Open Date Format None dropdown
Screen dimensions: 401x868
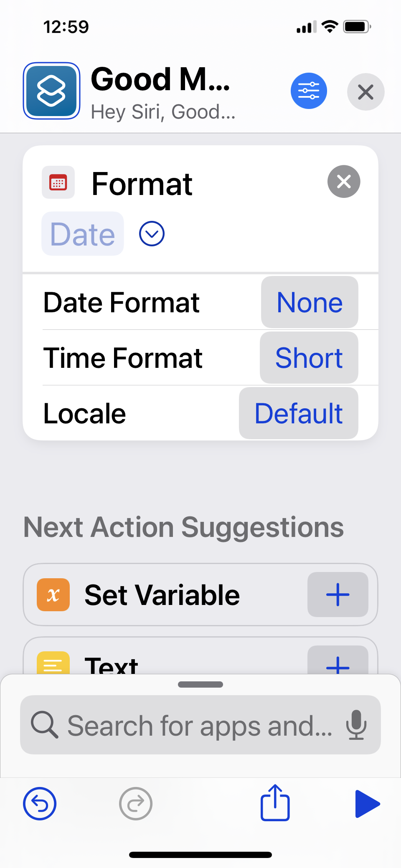[310, 302]
